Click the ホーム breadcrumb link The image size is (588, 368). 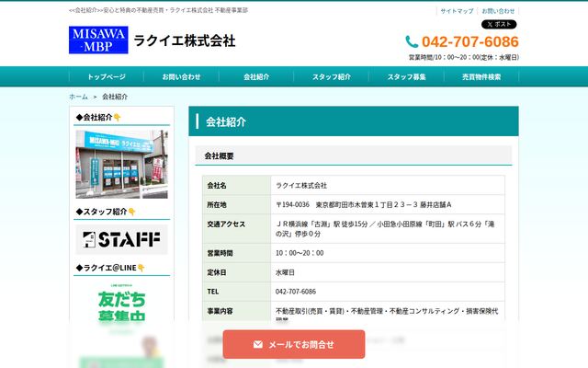click(x=78, y=97)
